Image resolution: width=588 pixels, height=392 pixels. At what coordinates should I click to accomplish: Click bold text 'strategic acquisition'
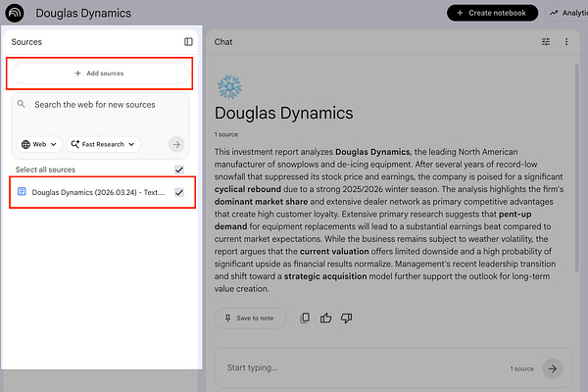point(325,276)
